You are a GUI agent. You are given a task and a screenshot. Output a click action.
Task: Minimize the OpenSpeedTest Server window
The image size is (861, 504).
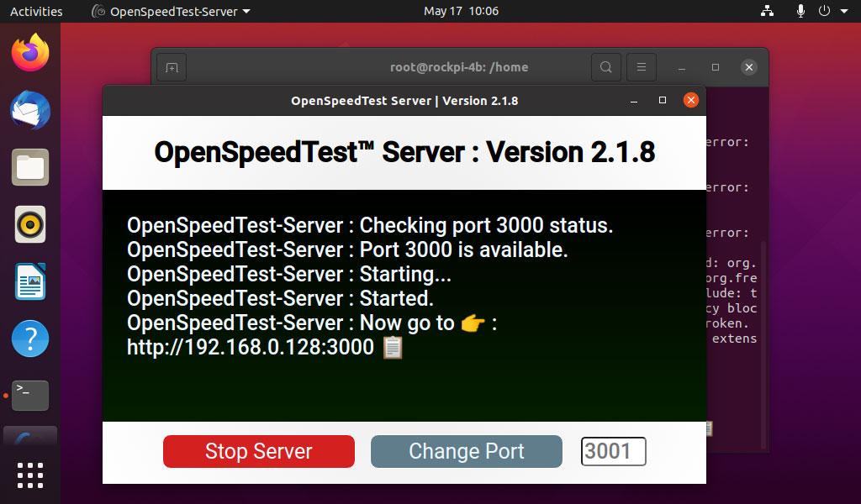634,100
